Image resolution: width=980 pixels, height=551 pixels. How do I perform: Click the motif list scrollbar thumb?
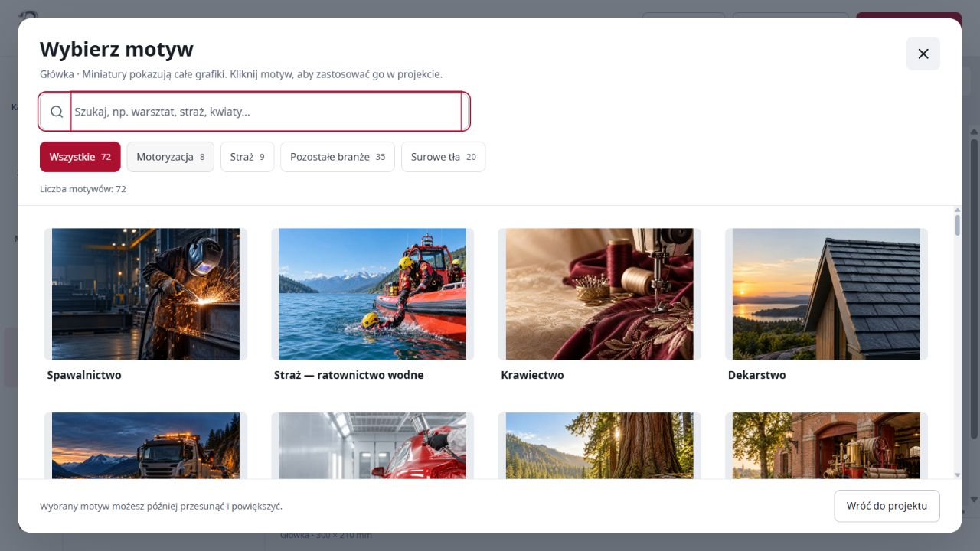pos(957,225)
